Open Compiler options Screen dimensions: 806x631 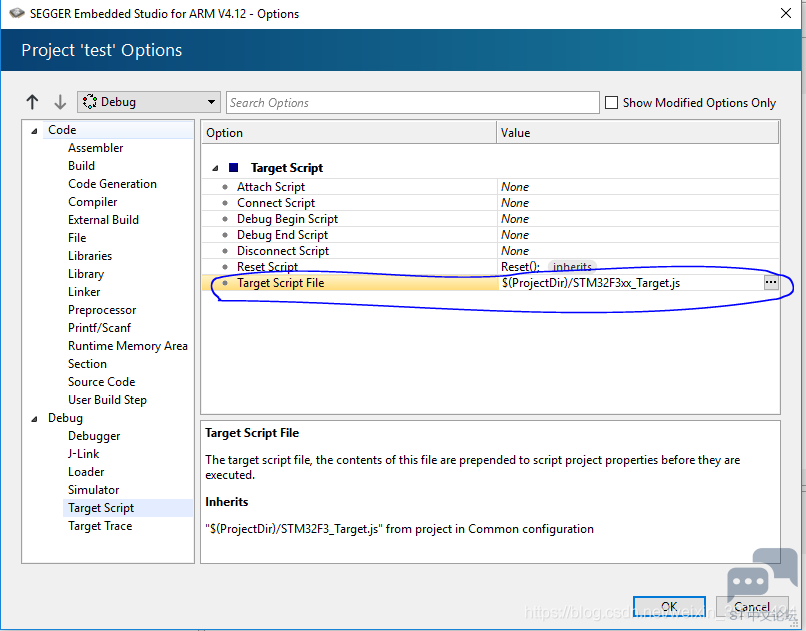(x=93, y=202)
